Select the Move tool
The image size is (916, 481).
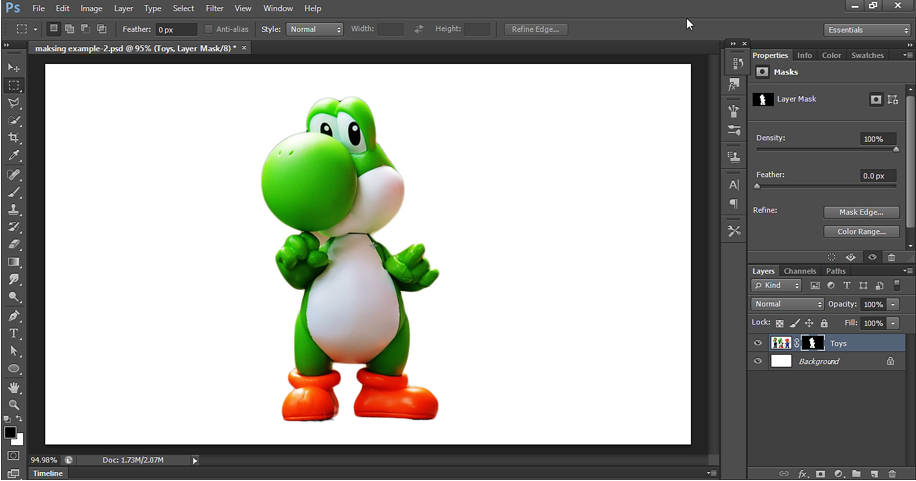click(14, 68)
